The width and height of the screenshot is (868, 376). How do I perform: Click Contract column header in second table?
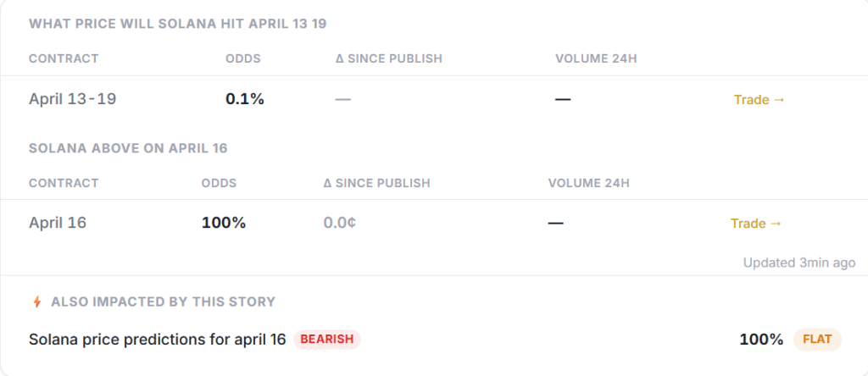[x=64, y=183]
